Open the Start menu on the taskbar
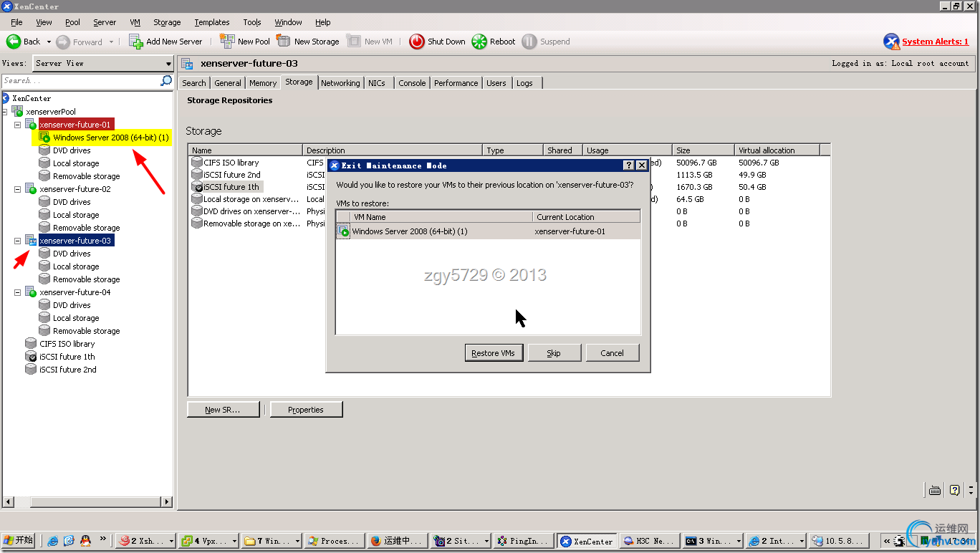Screen dimensions: 980x553 (x=19, y=541)
